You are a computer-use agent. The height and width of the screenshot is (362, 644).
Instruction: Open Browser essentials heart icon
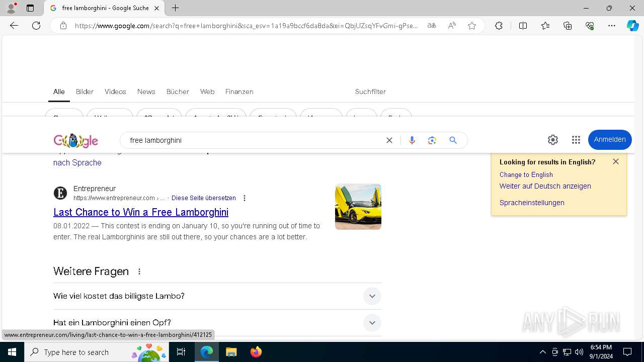pos(590,26)
